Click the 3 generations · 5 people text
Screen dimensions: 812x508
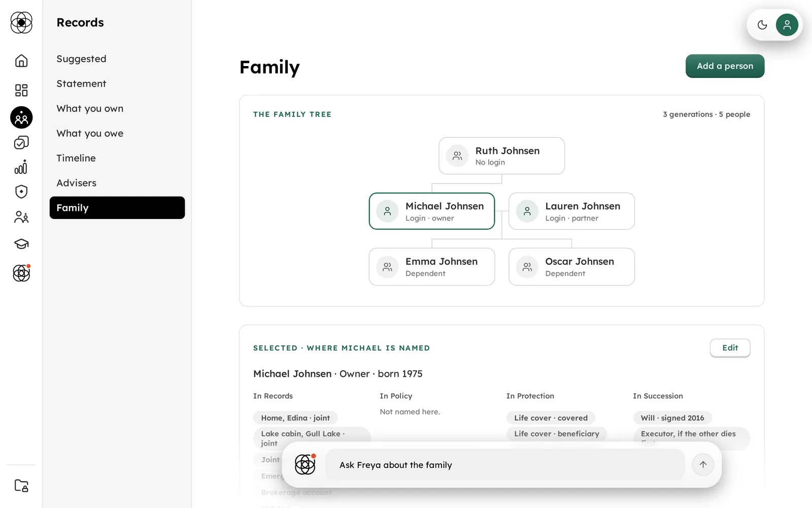pyautogui.click(x=706, y=114)
